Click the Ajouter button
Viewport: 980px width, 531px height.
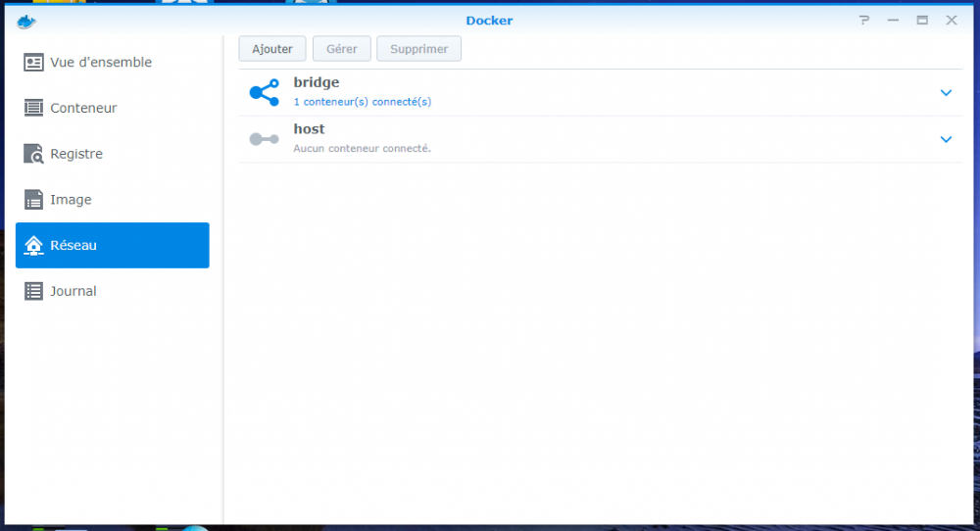[271, 49]
